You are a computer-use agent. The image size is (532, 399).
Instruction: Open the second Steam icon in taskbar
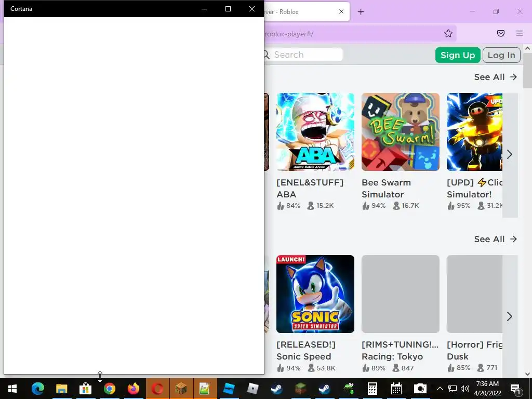[x=325, y=389]
